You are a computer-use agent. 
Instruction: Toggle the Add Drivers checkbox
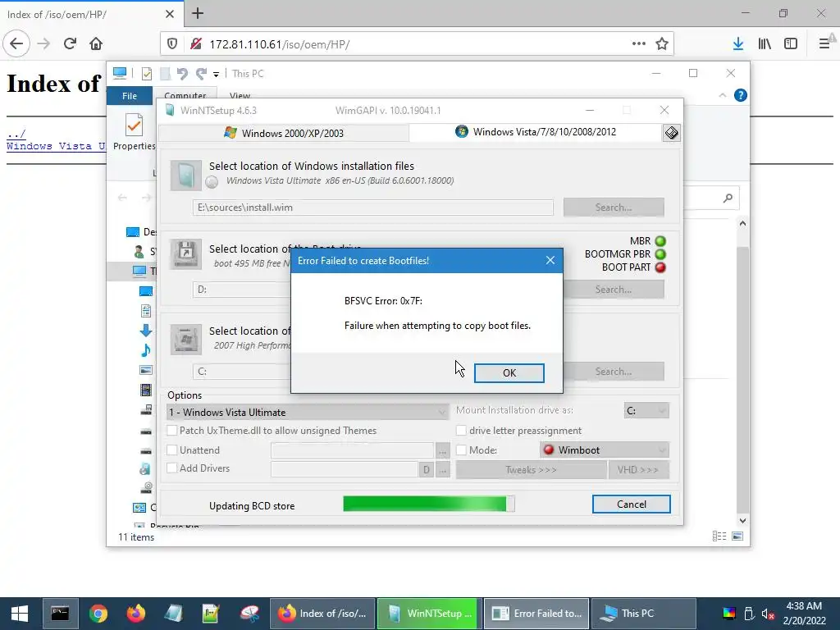coord(172,468)
